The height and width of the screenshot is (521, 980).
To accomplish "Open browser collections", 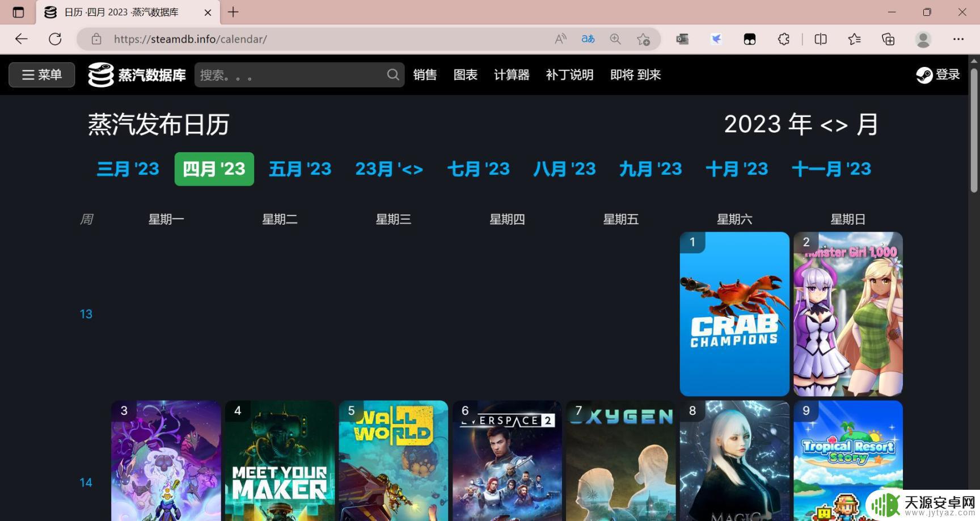I will coord(888,39).
